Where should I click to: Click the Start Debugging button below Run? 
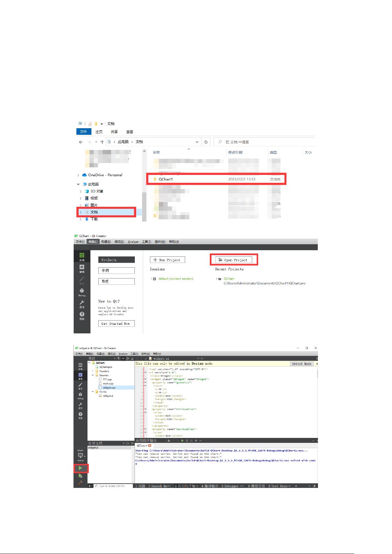click(80, 476)
